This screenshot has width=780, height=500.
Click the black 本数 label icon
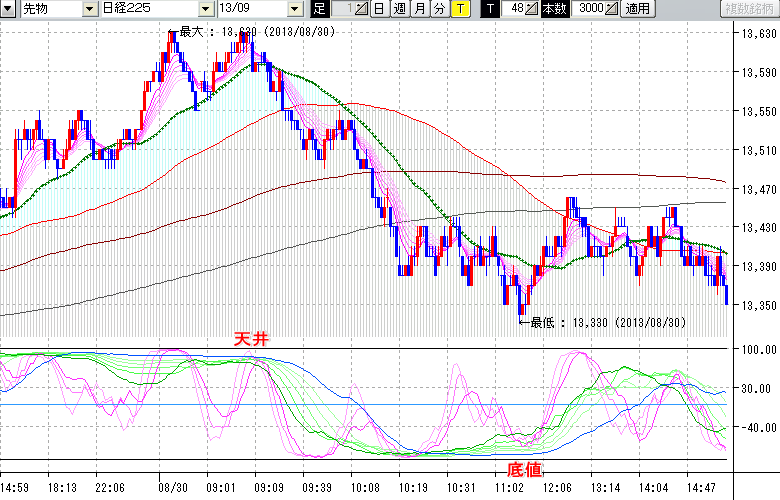click(x=553, y=9)
